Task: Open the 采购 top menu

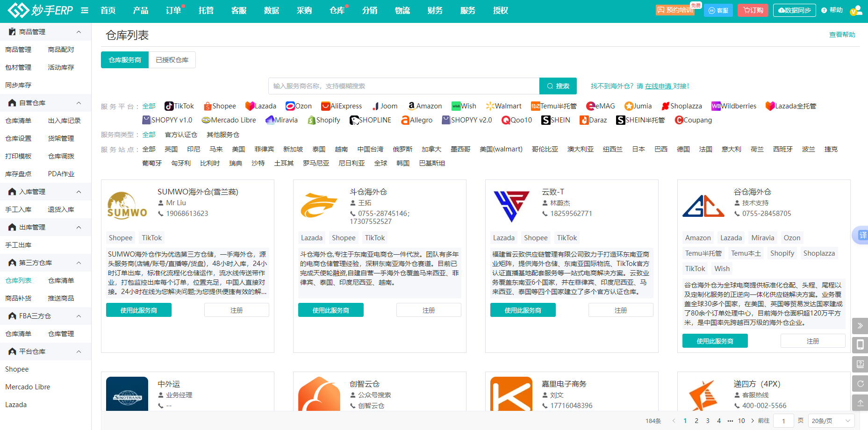Action: coord(304,10)
